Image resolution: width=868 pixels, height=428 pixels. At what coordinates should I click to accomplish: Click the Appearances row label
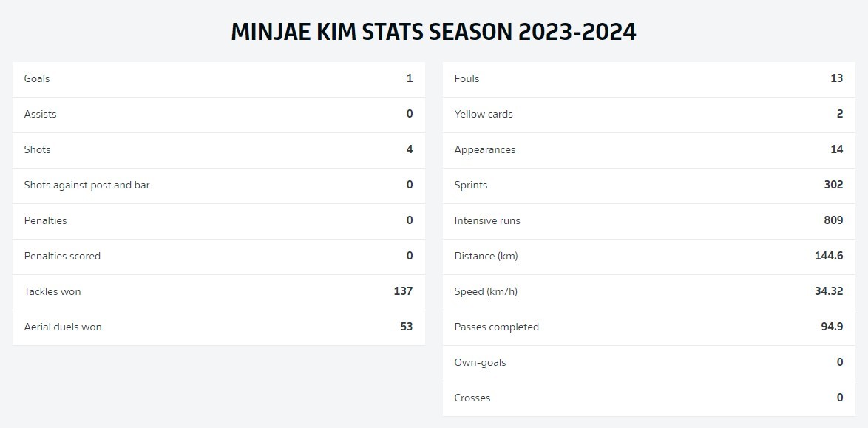tap(485, 149)
